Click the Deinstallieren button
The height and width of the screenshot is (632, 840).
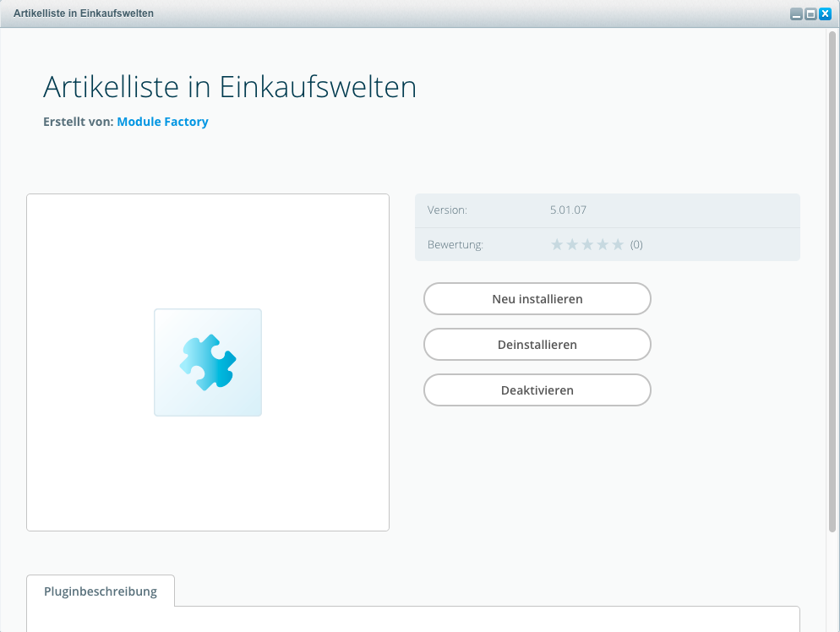tap(537, 345)
